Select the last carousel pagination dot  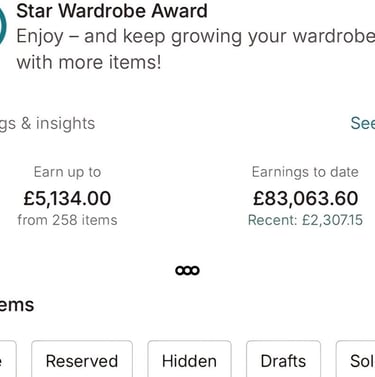[195, 270]
